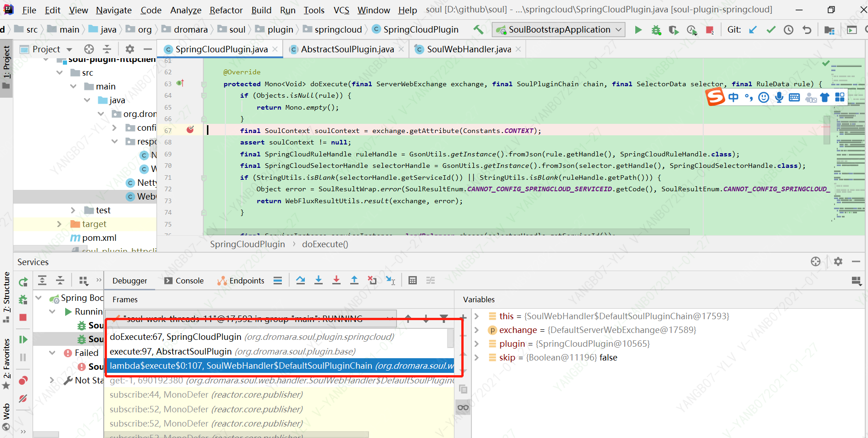Click the Drop Frame debugger icon
Image resolution: width=868 pixels, height=438 pixels.
tap(372, 280)
